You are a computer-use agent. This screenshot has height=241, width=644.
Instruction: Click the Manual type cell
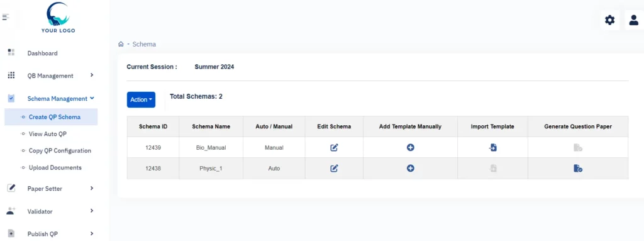pyautogui.click(x=274, y=147)
